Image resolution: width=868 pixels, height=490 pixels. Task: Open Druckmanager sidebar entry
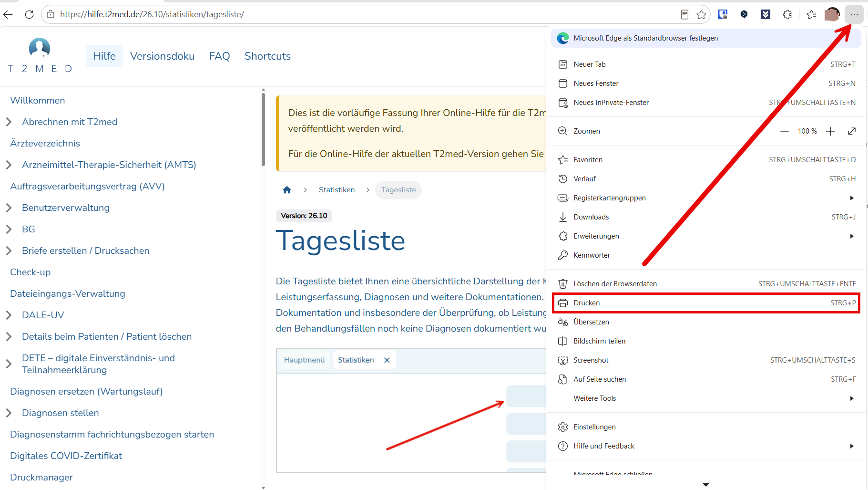click(41, 478)
